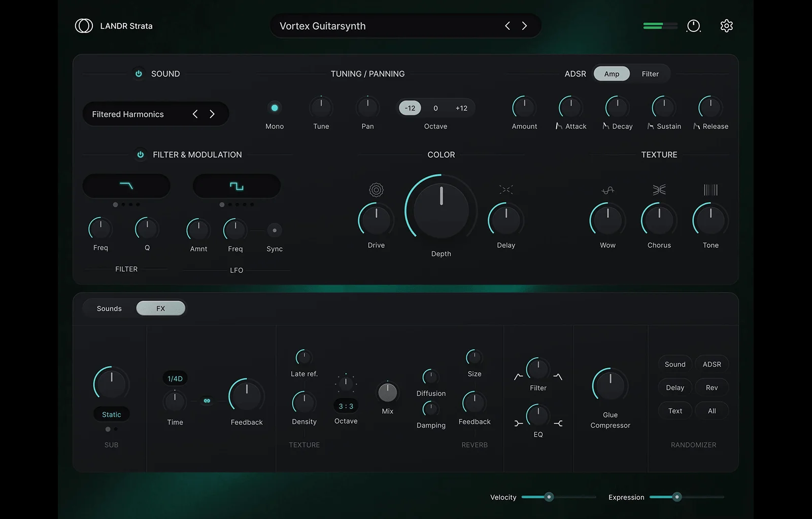Toggle FILTER & MODULATION power button
The height and width of the screenshot is (519, 812).
click(141, 154)
